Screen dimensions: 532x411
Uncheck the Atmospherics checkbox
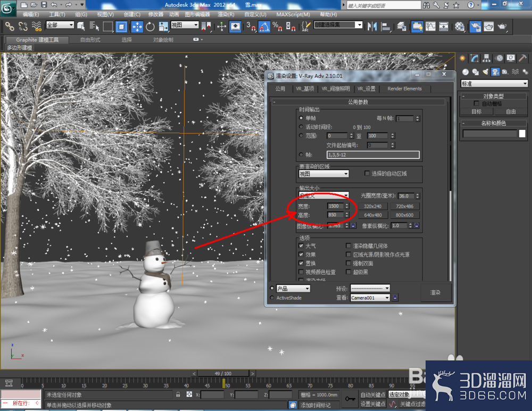pyautogui.click(x=301, y=245)
